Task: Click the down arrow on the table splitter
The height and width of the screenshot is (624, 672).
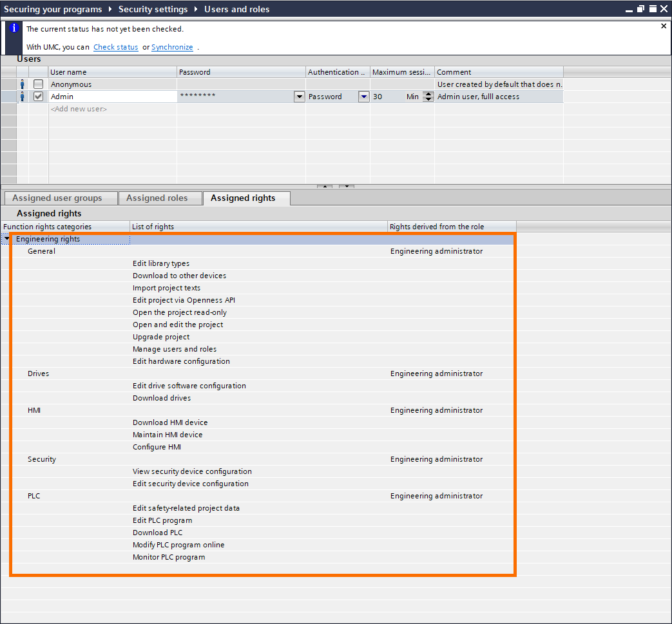Action: pos(347,186)
